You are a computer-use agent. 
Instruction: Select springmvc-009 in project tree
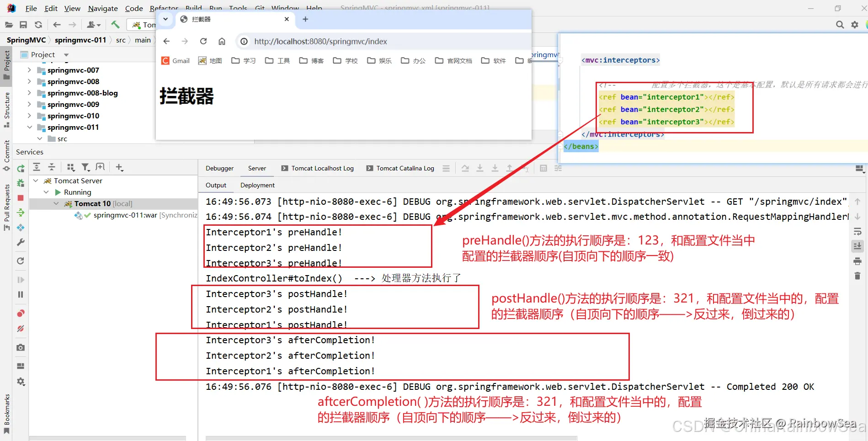click(73, 104)
